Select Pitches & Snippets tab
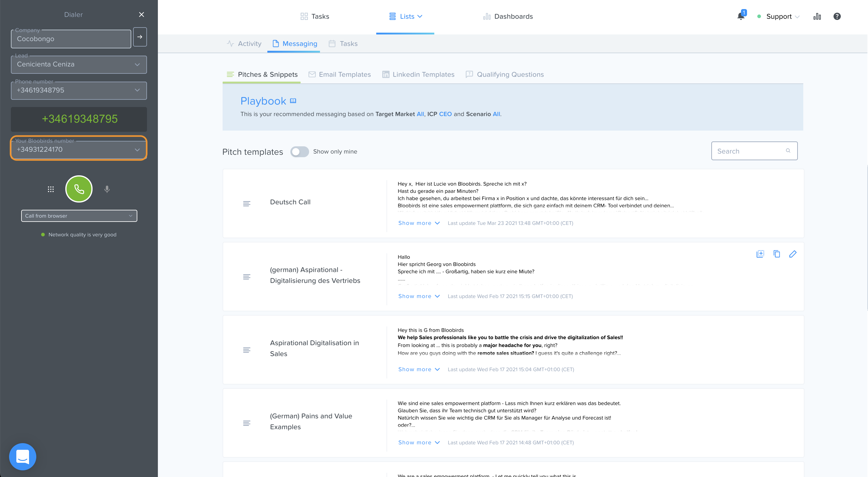This screenshot has height=477, width=868. coord(262,74)
